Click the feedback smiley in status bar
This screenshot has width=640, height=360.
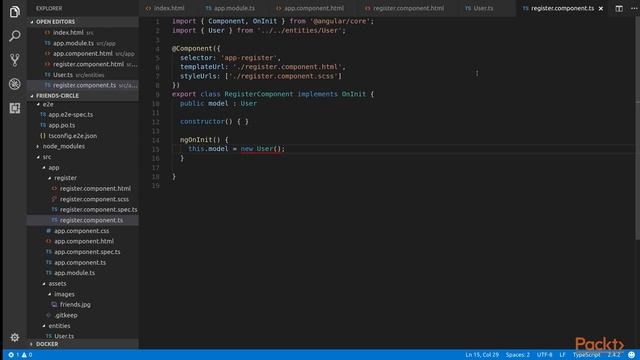pos(631,355)
